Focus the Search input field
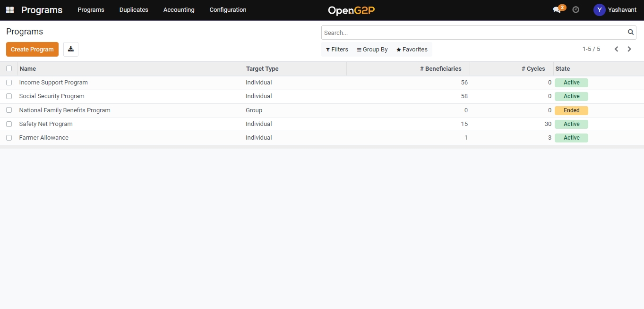644x309 pixels. tap(472, 33)
